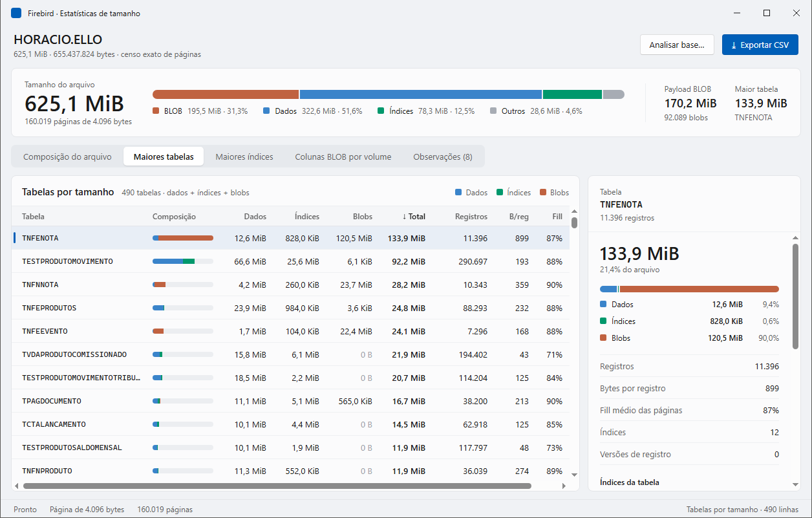
Task: Open the "Analisar base..." dialog button
Action: click(677, 45)
